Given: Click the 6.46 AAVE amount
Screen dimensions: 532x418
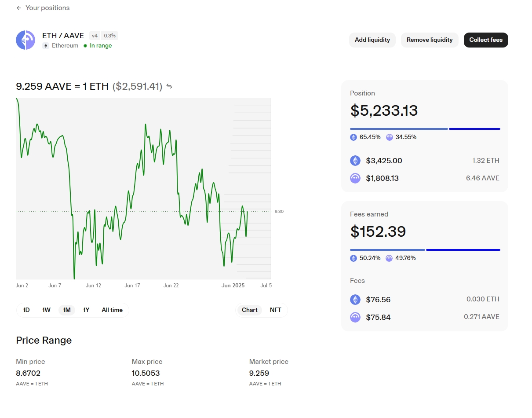Looking at the screenshot, I should coord(483,178).
